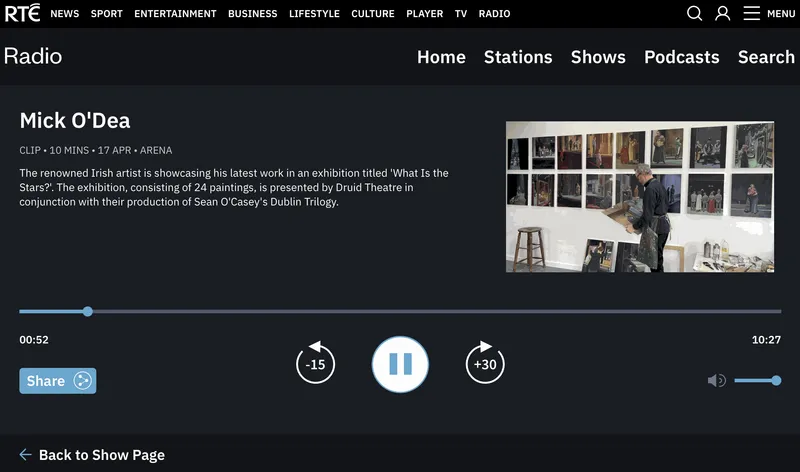Image resolution: width=800 pixels, height=472 pixels.
Task: Open the search magnifier icon
Action: point(694,14)
